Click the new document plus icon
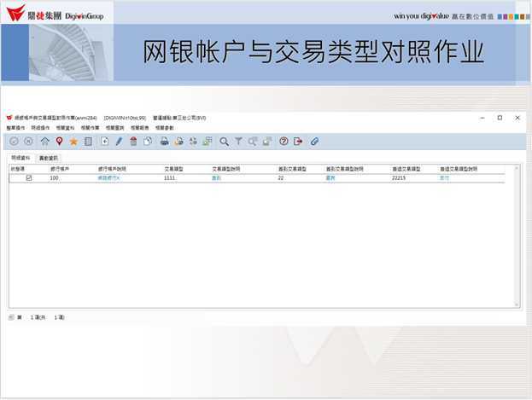Screen dimensions: 532x400 tap(105, 142)
